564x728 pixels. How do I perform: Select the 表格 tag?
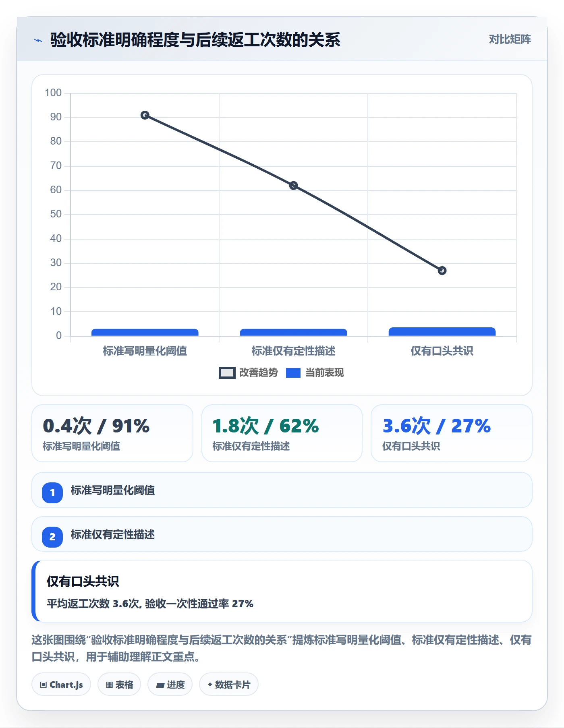point(119,684)
